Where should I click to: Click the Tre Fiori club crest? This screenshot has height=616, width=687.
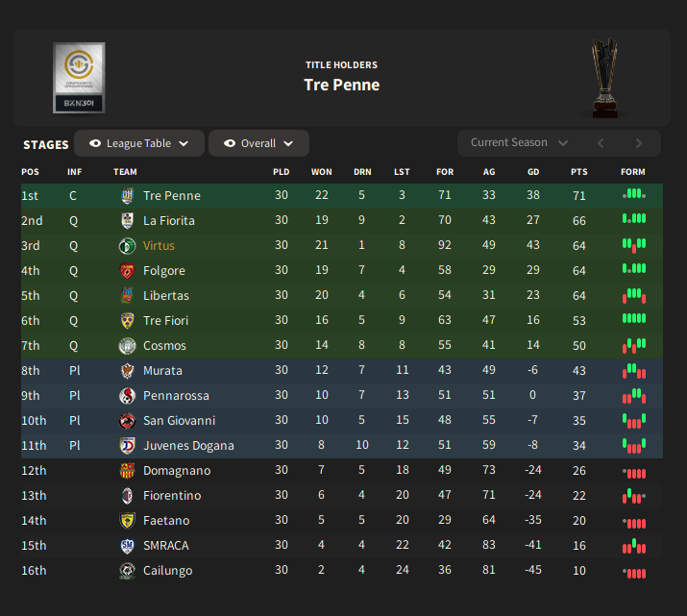pyautogui.click(x=127, y=321)
